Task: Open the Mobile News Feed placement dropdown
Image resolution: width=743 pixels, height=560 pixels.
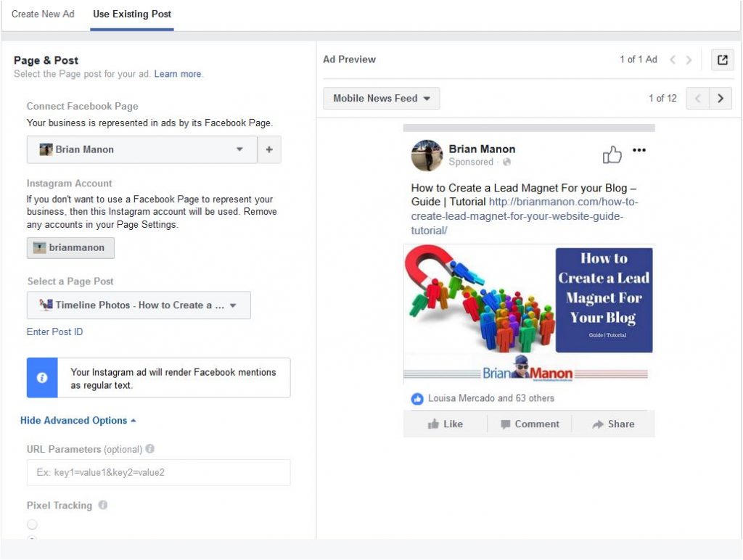Action: pos(382,99)
